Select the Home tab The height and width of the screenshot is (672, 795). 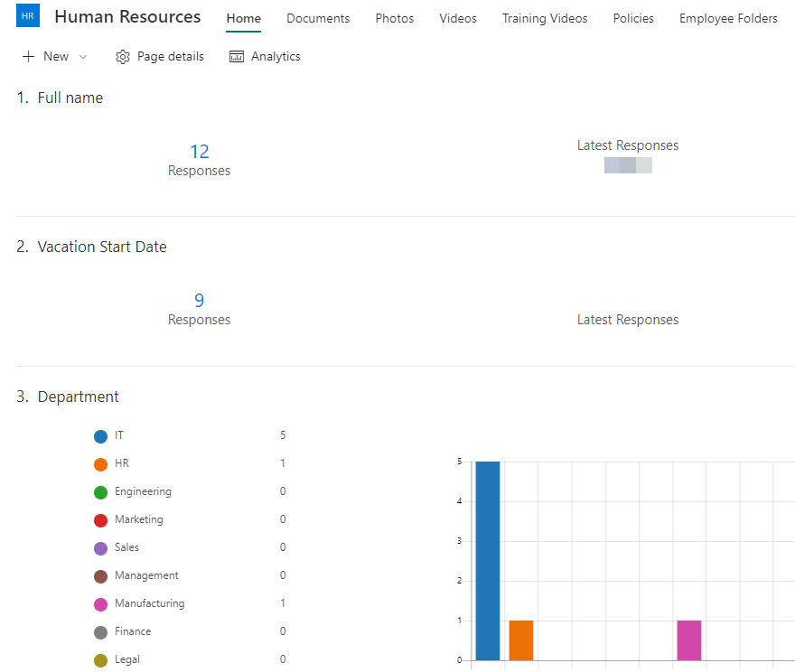pyautogui.click(x=243, y=18)
